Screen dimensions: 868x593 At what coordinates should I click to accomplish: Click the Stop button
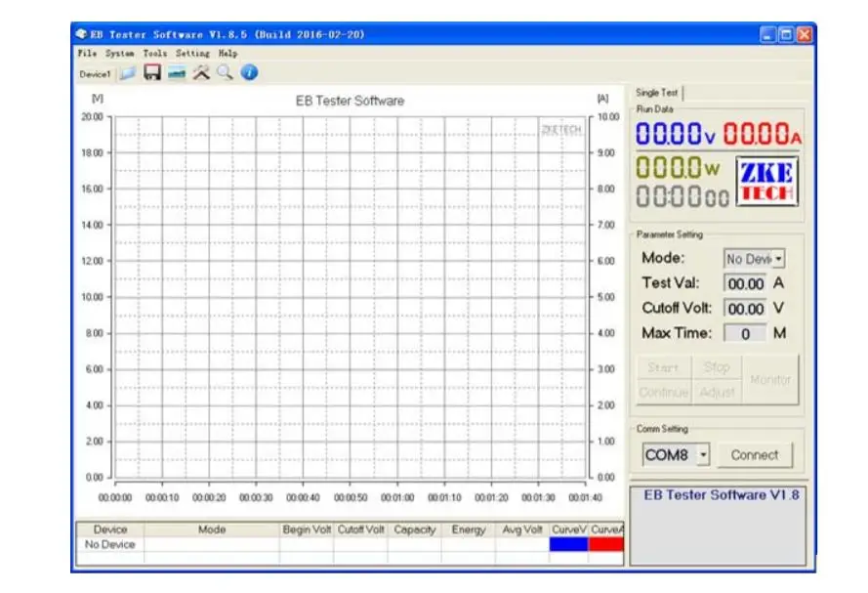tap(717, 367)
